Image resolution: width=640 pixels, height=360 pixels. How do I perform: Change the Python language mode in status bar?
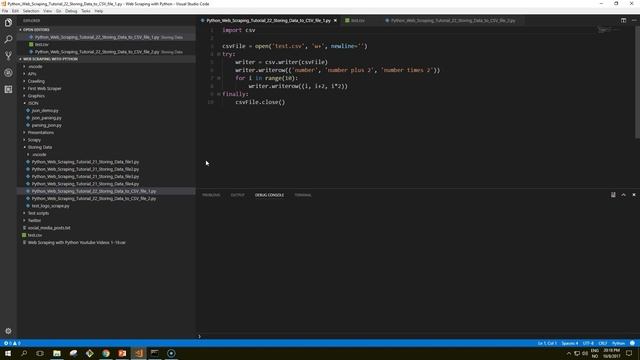point(618,343)
